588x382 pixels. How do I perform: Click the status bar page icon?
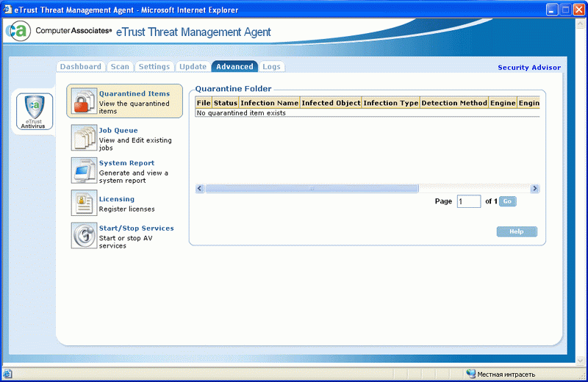(7, 374)
